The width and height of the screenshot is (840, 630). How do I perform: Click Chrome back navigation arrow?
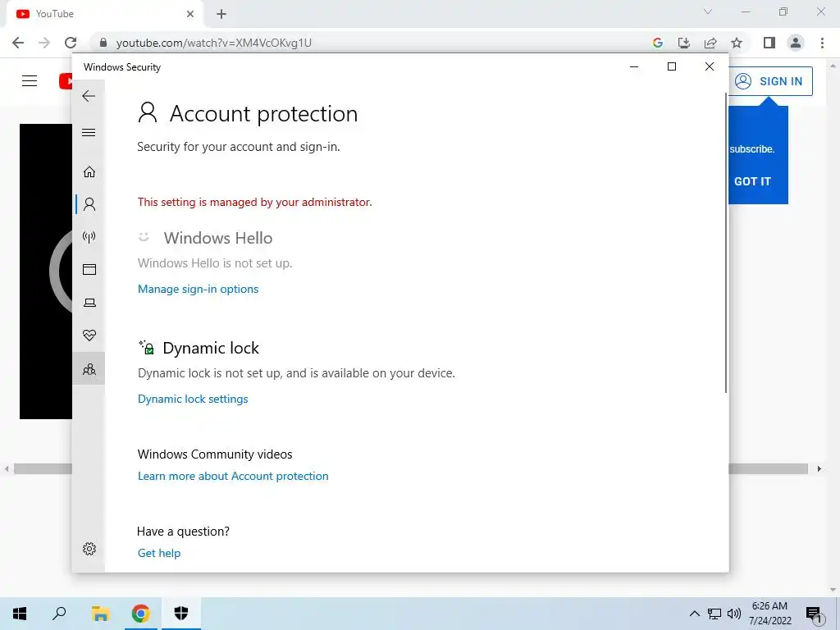tap(18, 43)
